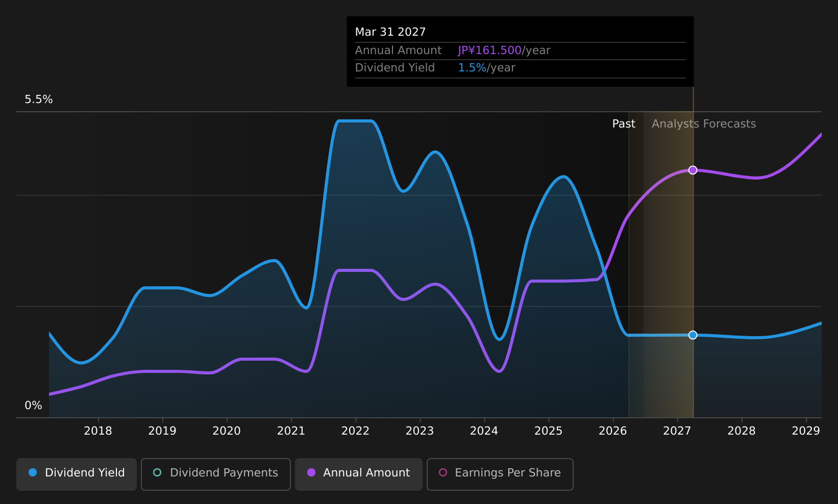Image resolution: width=838 pixels, height=504 pixels.
Task: Enable the Dividend Payments series
Action: click(215, 474)
